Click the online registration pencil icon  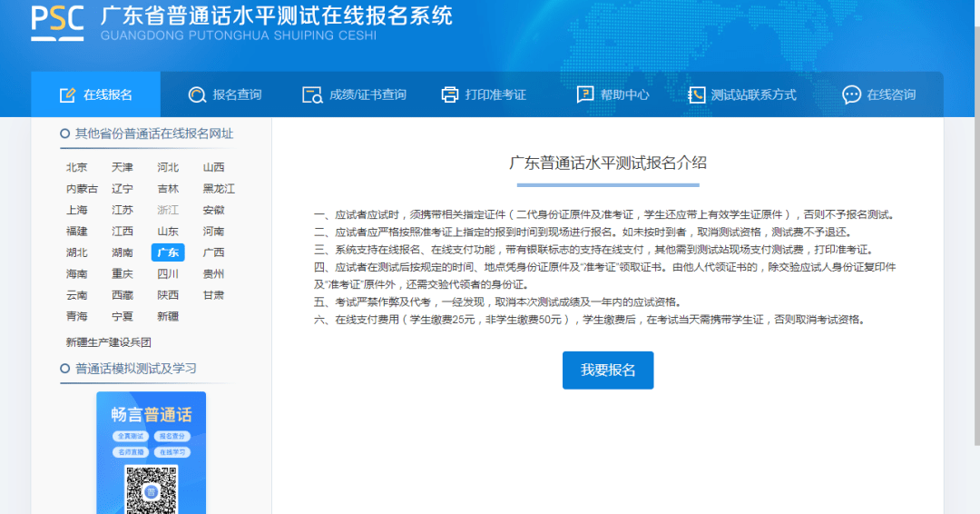coord(67,95)
